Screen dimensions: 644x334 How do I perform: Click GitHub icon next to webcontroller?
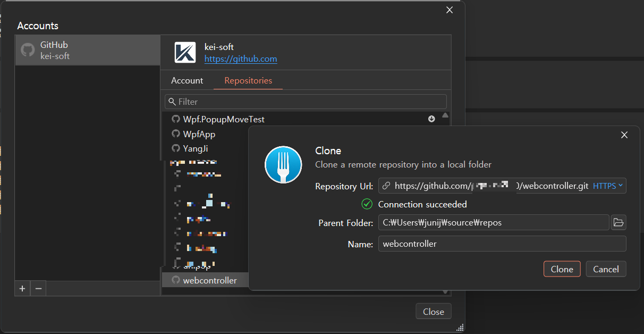click(176, 280)
